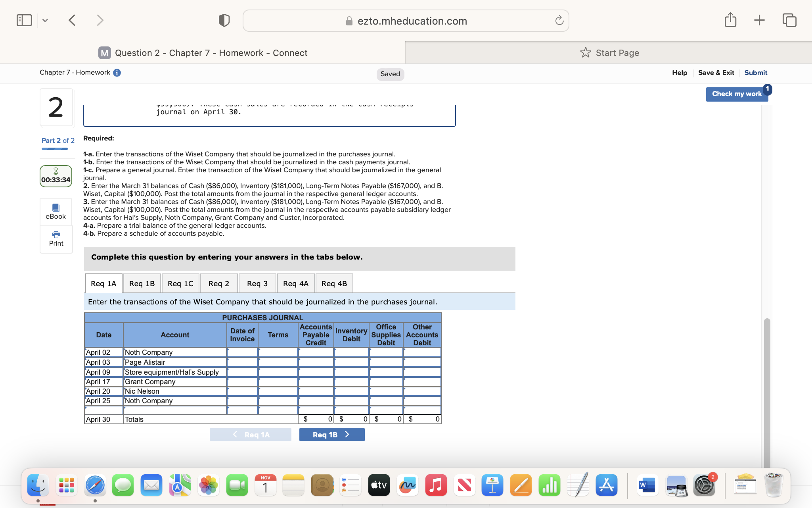The width and height of the screenshot is (812, 508).
Task: Open the Calendar app showing Nov 1
Action: [265, 485]
